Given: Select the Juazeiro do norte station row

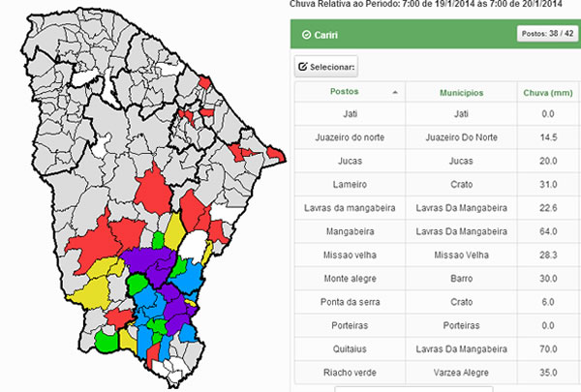Looking at the screenshot, I should [x=351, y=138].
